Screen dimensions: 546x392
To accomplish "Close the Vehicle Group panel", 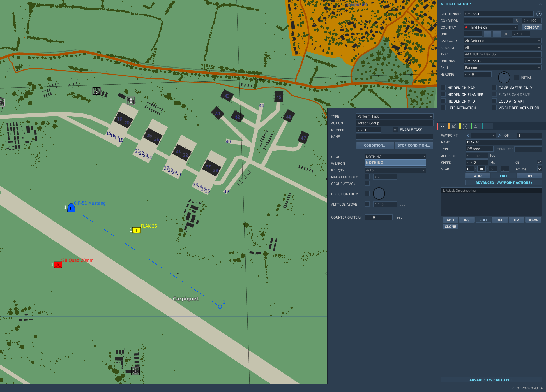I will pos(540,4).
